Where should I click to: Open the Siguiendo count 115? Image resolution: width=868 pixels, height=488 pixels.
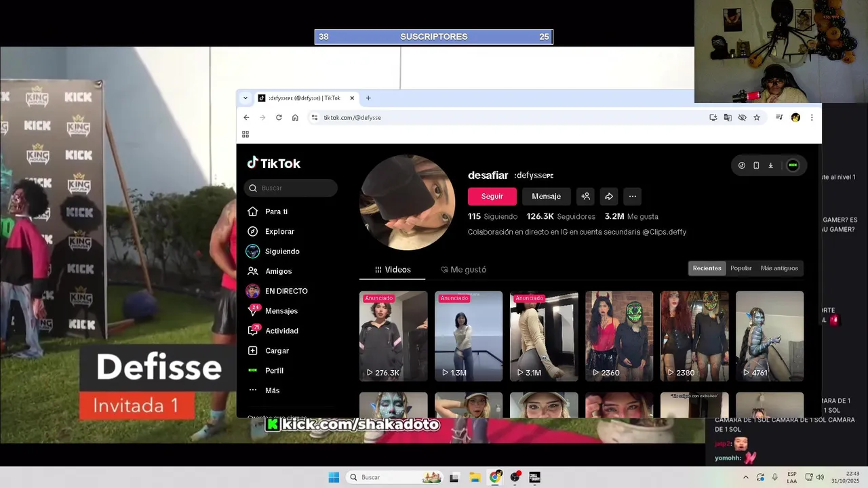492,217
